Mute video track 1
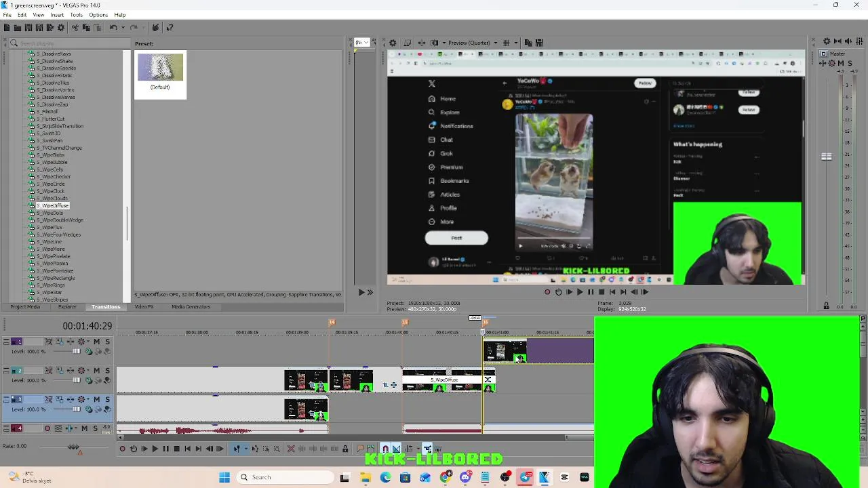Viewport: 868px width, 488px height. point(97,342)
